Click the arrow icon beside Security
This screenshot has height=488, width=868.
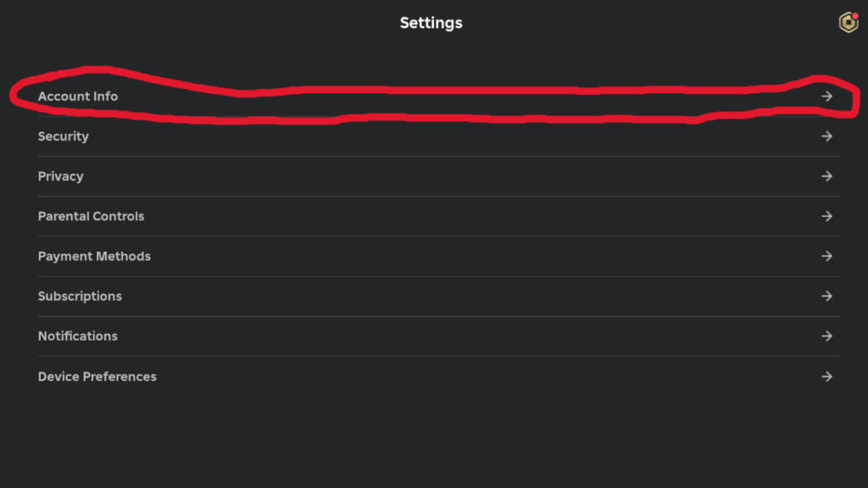(828, 136)
